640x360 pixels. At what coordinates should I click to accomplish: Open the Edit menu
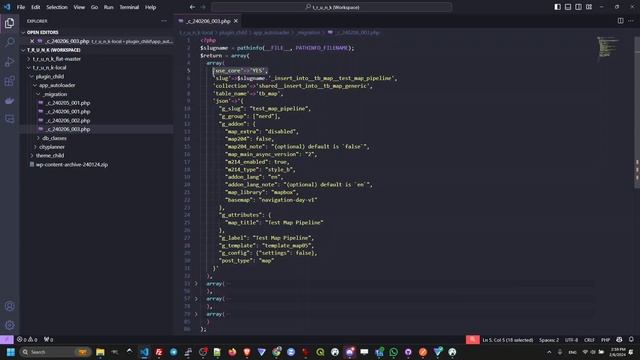(36, 7)
